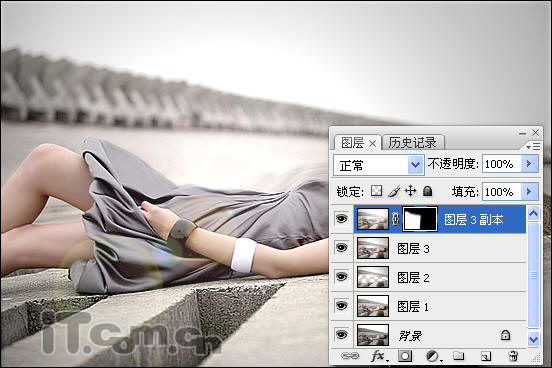Click the layers panel scrollbar thumb
Screen dimensions: 552x368
(x=533, y=275)
